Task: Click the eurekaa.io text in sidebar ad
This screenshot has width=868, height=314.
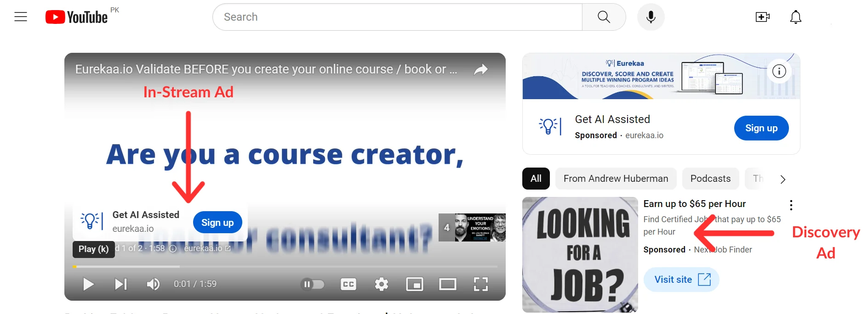Action: click(x=644, y=135)
